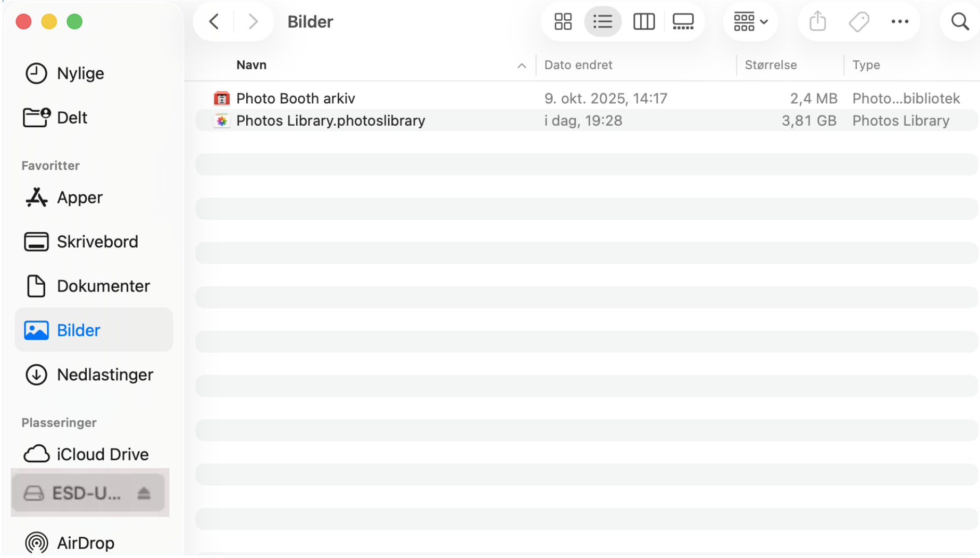Click the 3,81 GB size cell
980x558 pixels.
[x=809, y=121]
